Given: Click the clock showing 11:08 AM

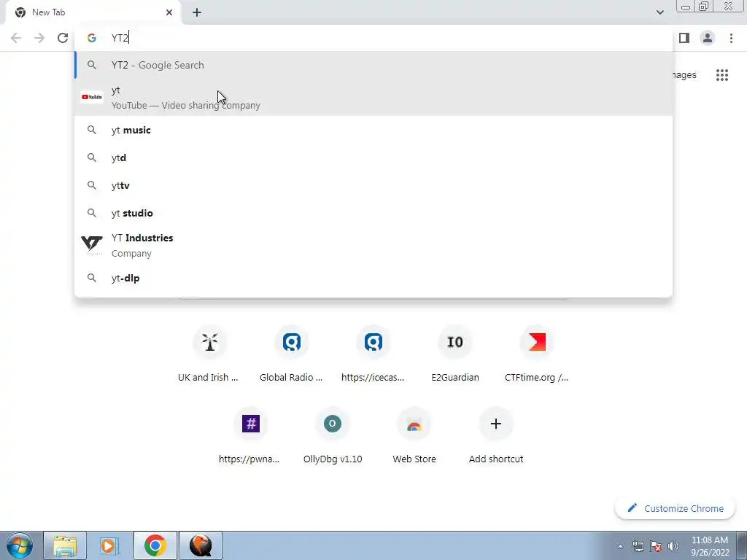Looking at the screenshot, I should [710, 546].
